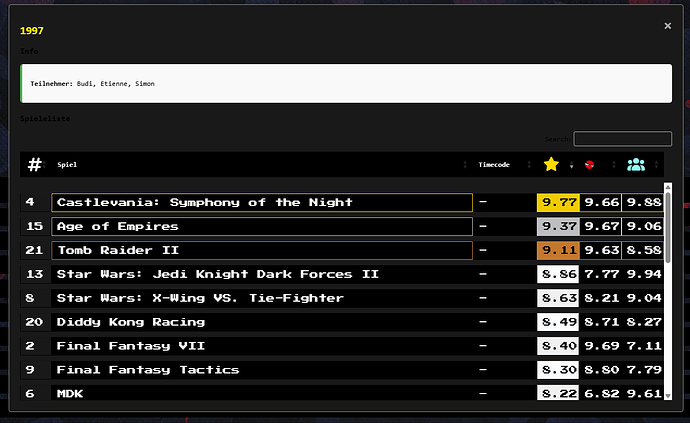Select Final Fantasy Tactics in the list
690x423 pixels.
click(148, 370)
